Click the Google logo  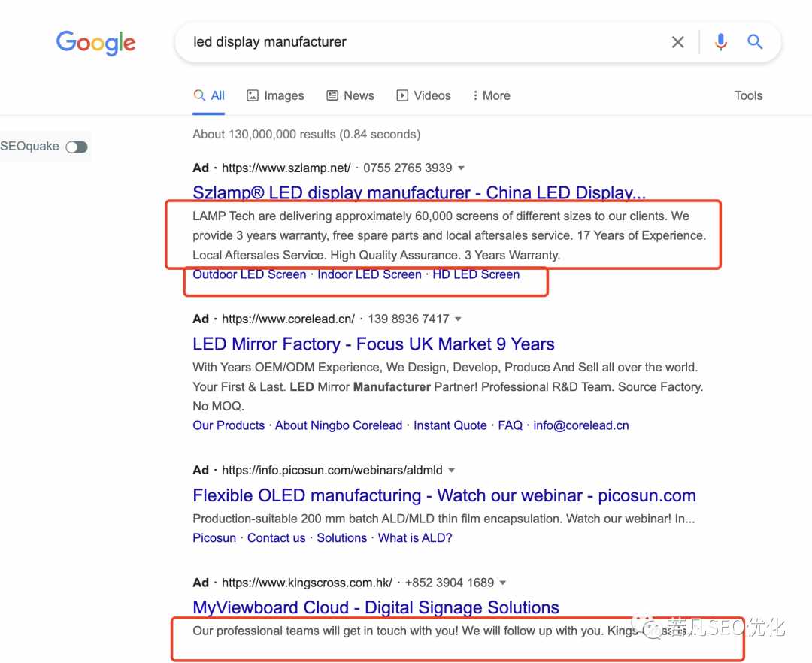[95, 42]
